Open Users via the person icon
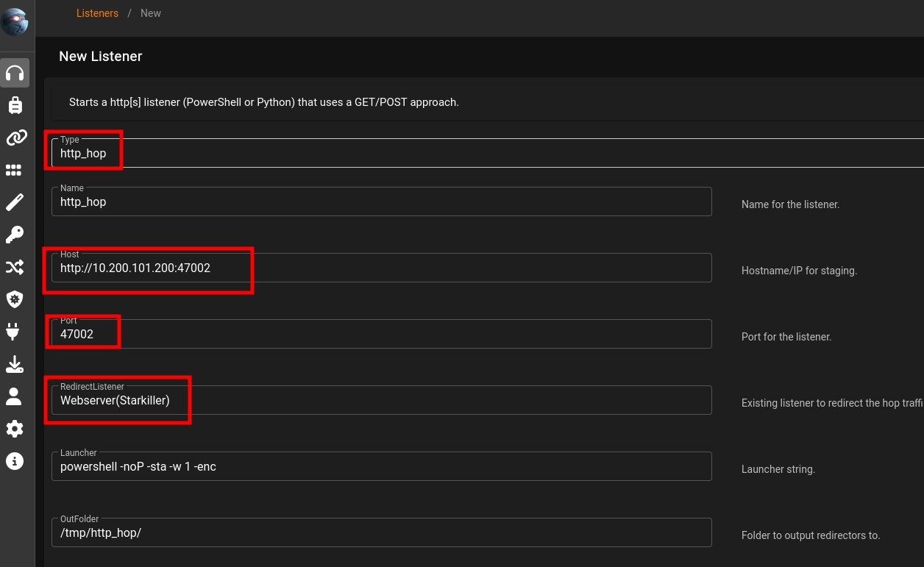 (x=14, y=396)
